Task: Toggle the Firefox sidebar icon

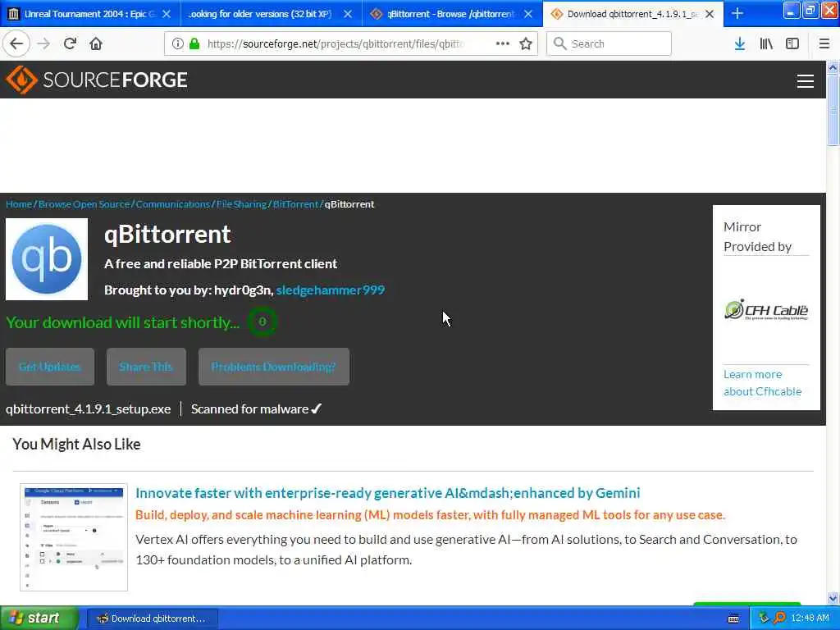Action: (792, 43)
